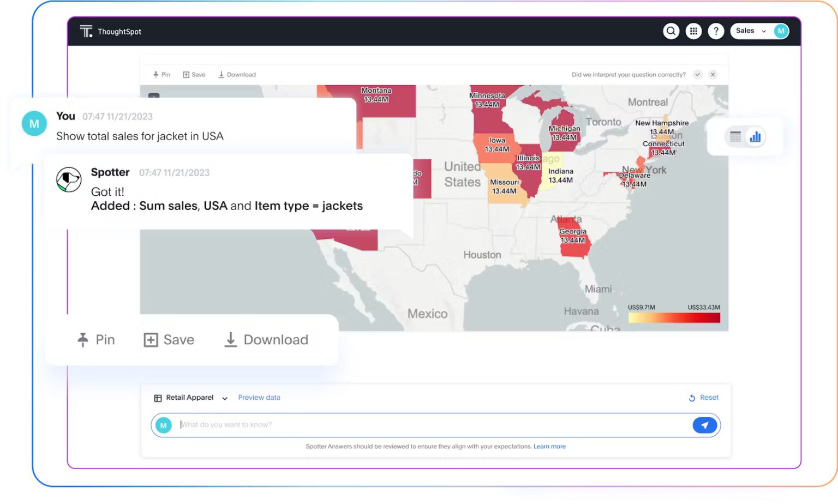The image size is (838, 504).
Task: Click the sales color legend gradient
Action: [674, 317]
